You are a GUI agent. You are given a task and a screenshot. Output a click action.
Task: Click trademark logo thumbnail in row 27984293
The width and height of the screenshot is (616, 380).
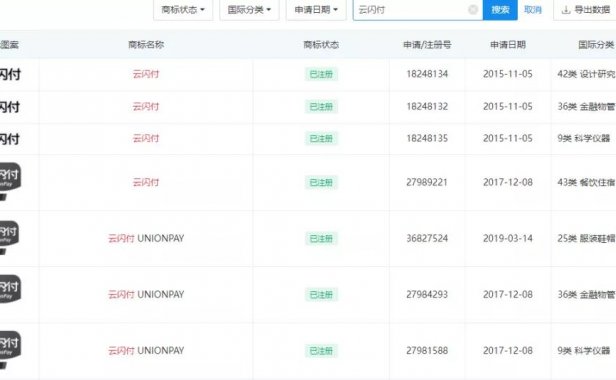coord(10,290)
